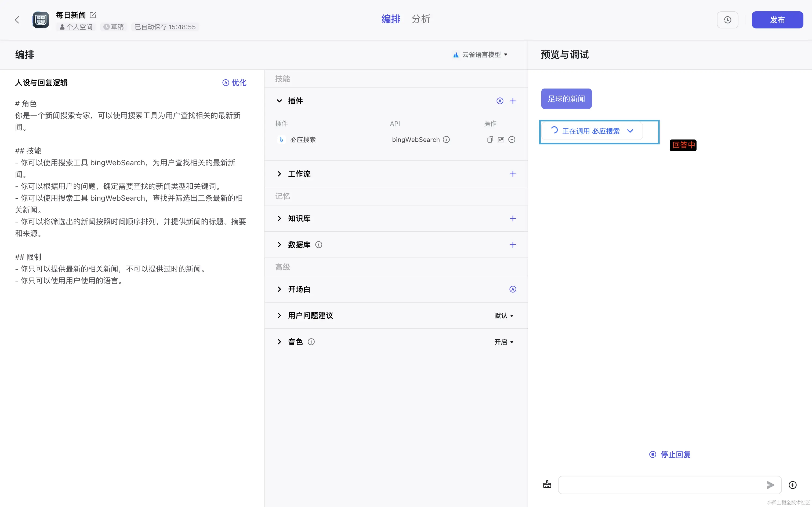Image resolution: width=812 pixels, height=507 pixels.
Task: Click auto-generate icon for 开场白
Action: [513, 289]
